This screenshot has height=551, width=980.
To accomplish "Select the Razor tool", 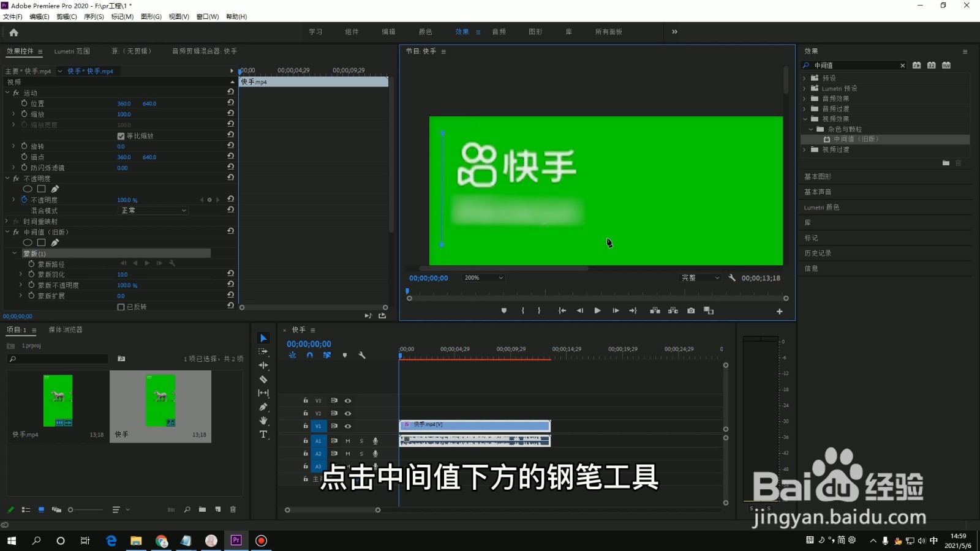I will (x=263, y=380).
